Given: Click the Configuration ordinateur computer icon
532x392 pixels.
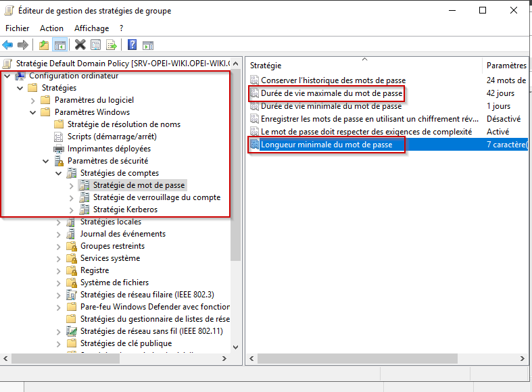Looking at the screenshot, I should tap(20, 76).
